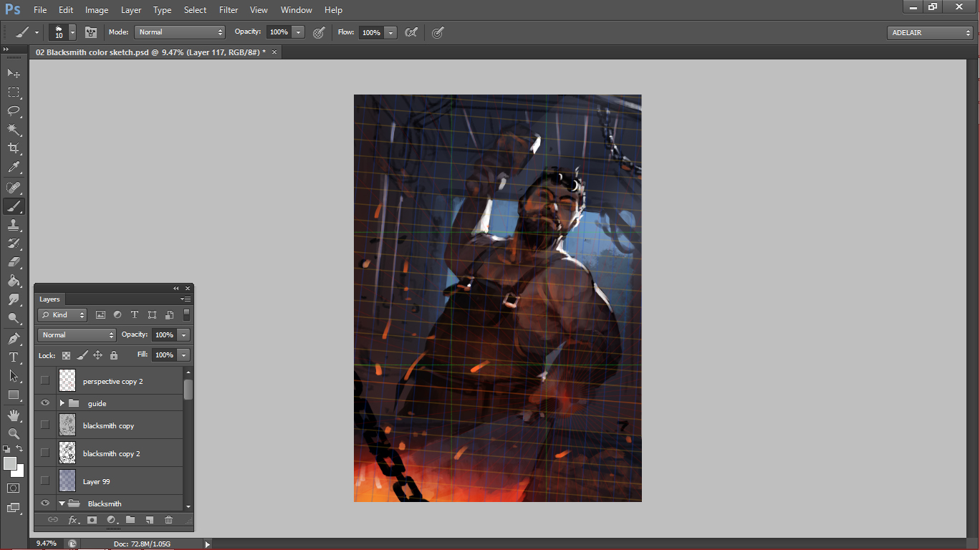Show the blacksmith copy layer
This screenshot has width=980, height=550.
click(45, 425)
